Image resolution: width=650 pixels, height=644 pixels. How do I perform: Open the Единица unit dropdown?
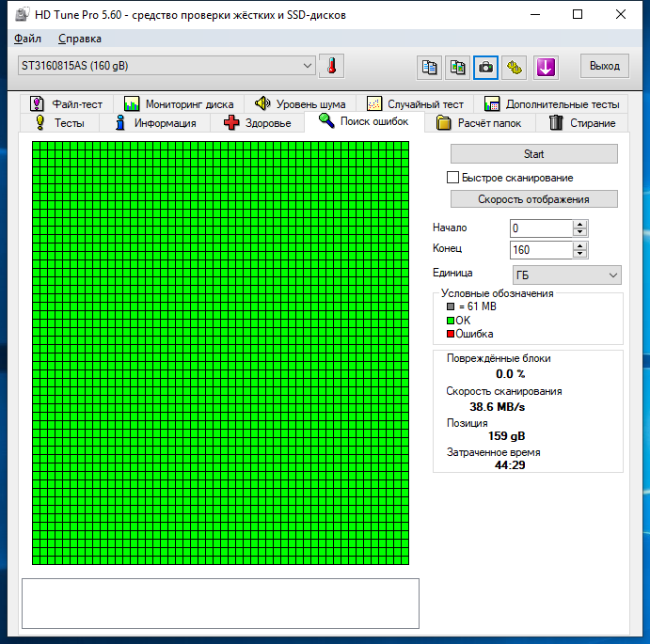point(566,275)
